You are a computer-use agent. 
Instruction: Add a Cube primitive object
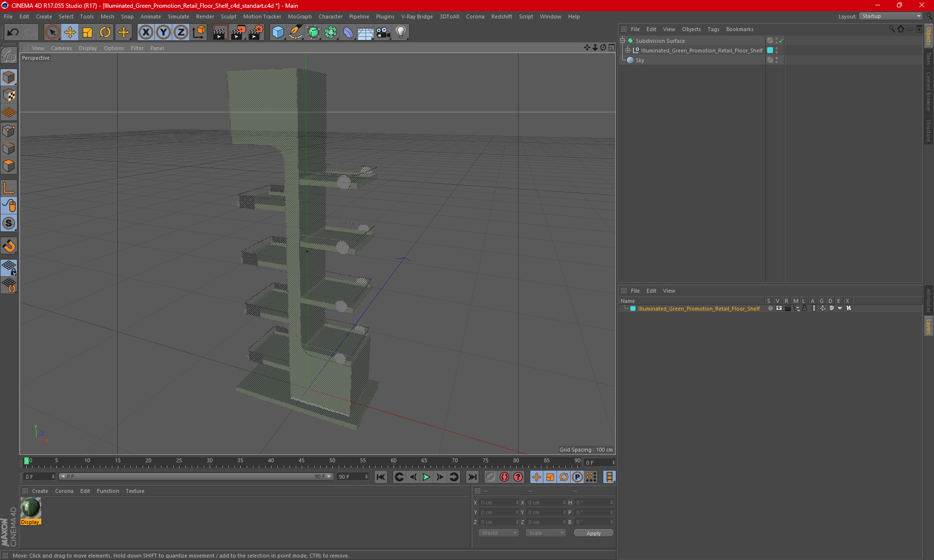point(278,32)
